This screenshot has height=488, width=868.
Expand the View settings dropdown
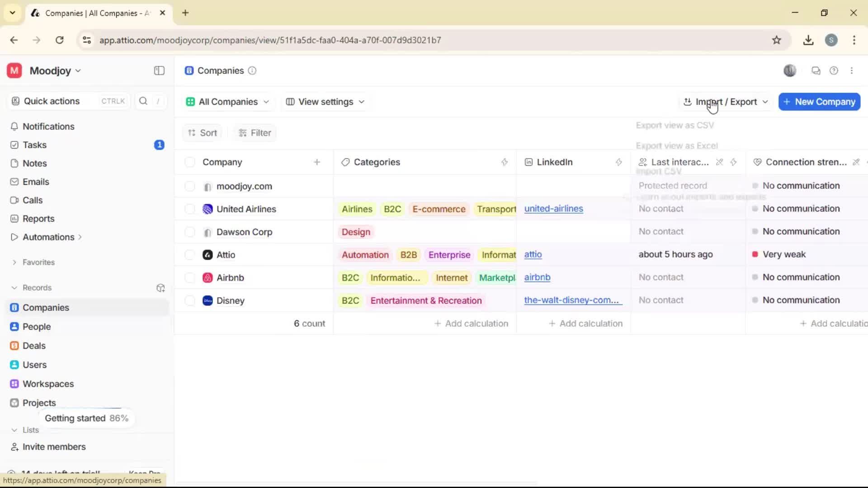[x=325, y=101]
